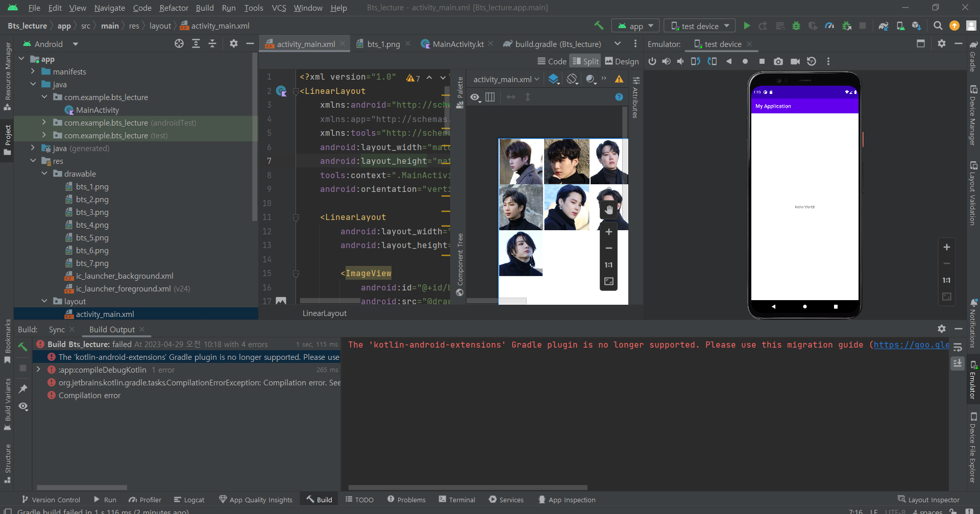This screenshot has height=514, width=980.
Task: Switch to MainActivity.kt tab
Action: 458,44
